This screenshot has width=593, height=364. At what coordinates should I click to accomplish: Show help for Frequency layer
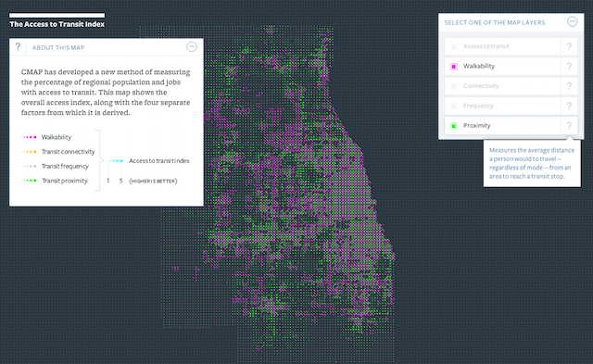coord(569,106)
